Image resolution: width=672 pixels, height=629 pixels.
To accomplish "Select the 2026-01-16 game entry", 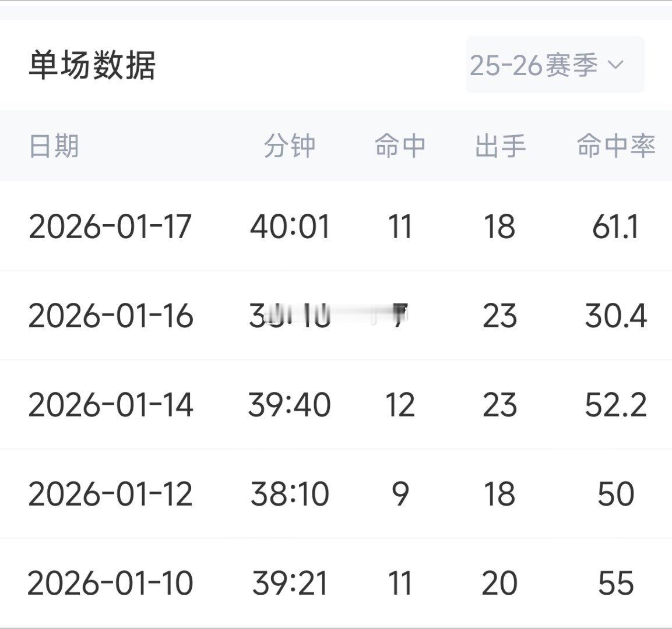I will pyautogui.click(x=111, y=316).
